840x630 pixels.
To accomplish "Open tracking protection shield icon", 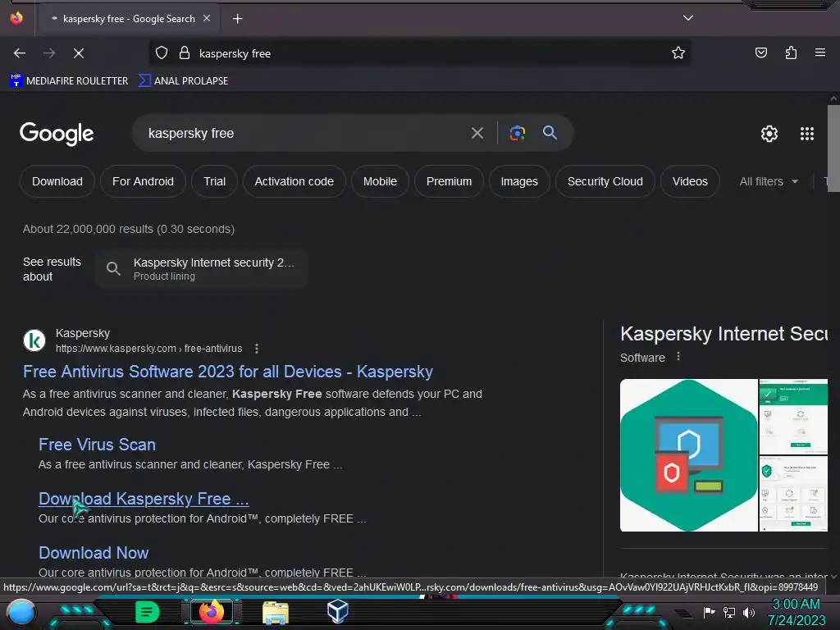I will click(162, 53).
